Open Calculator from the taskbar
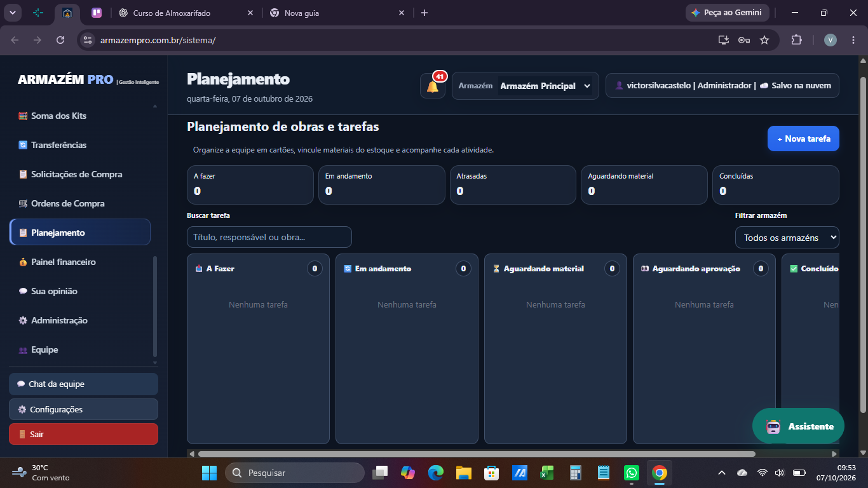 pos(576,473)
